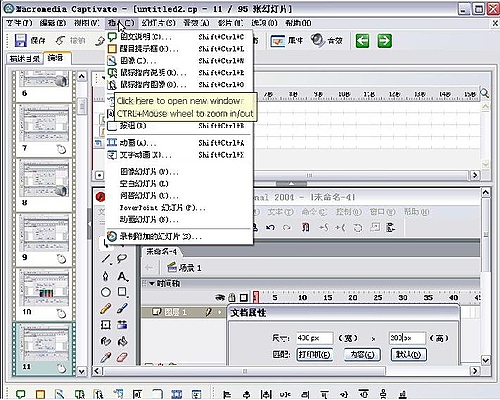500x400 pixels.
Task: Click the Default button in document properties
Action: (x=408, y=354)
